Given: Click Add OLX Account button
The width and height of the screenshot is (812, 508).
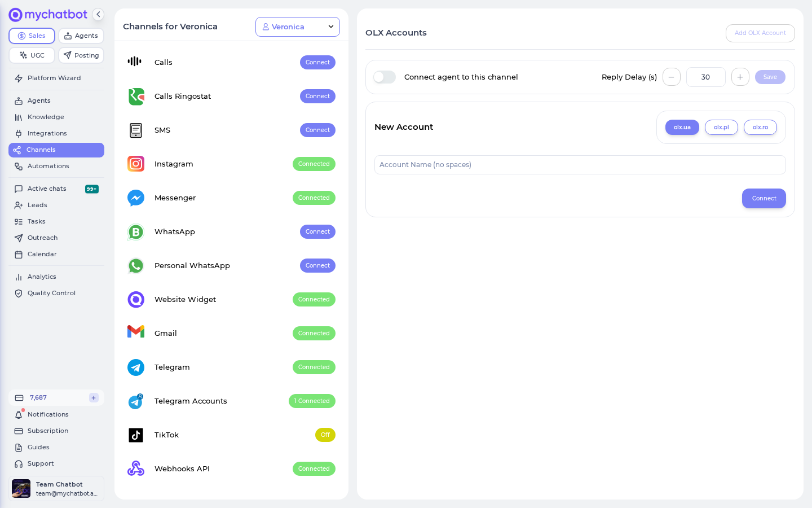Looking at the screenshot, I should (760, 33).
